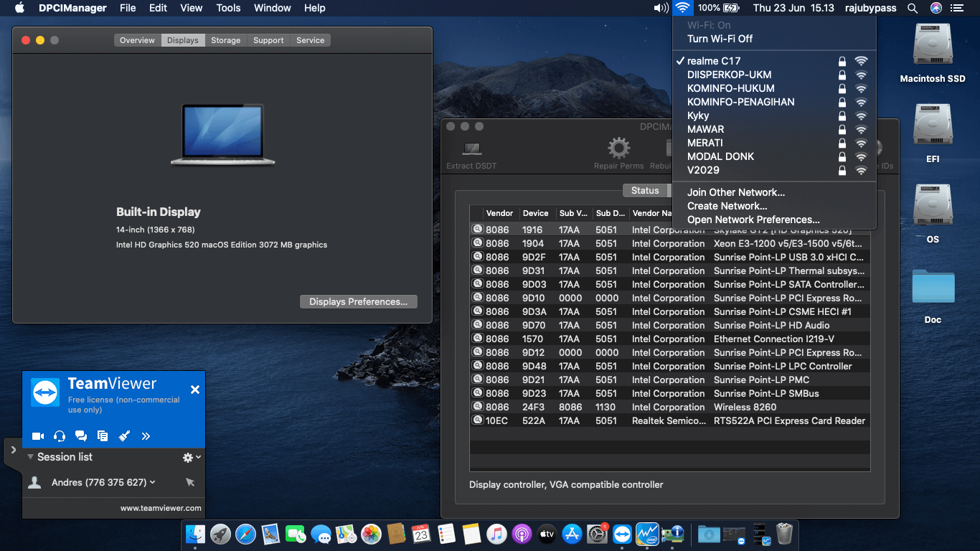Click the rajubypass user name in menu bar
The width and height of the screenshot is (980, 551).
click(x=871, y=8)
